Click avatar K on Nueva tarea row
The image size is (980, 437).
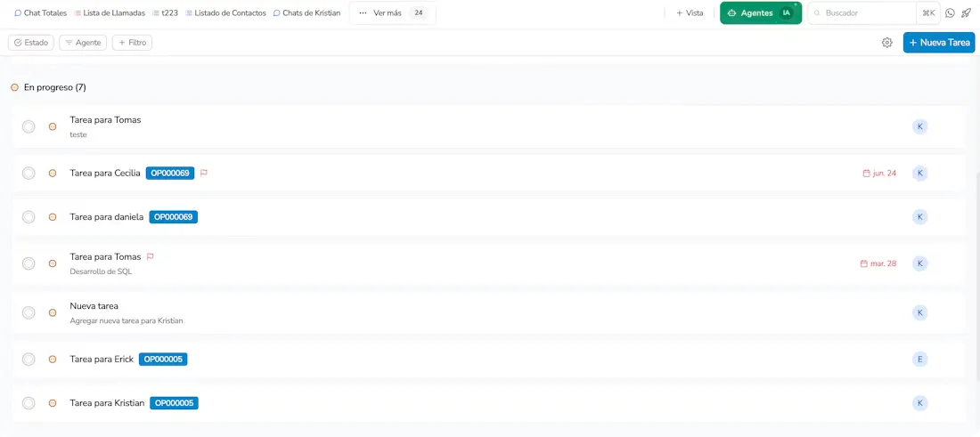click(919, 312)
